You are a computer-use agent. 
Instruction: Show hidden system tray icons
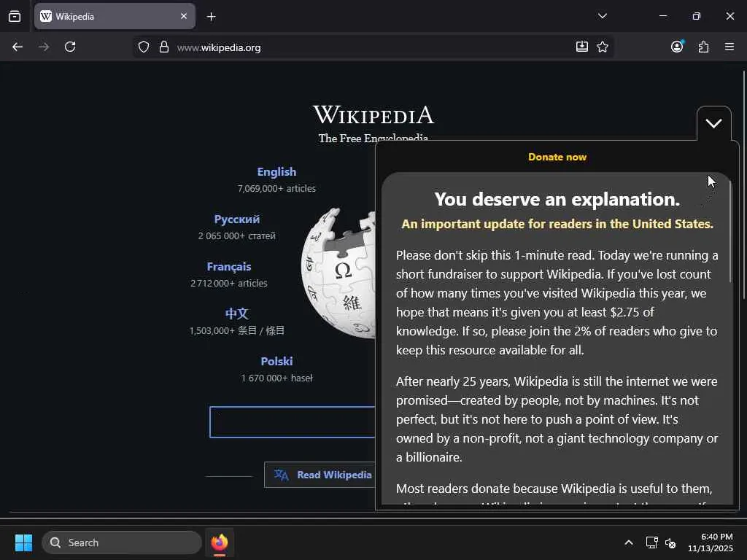tap(628, 542)
